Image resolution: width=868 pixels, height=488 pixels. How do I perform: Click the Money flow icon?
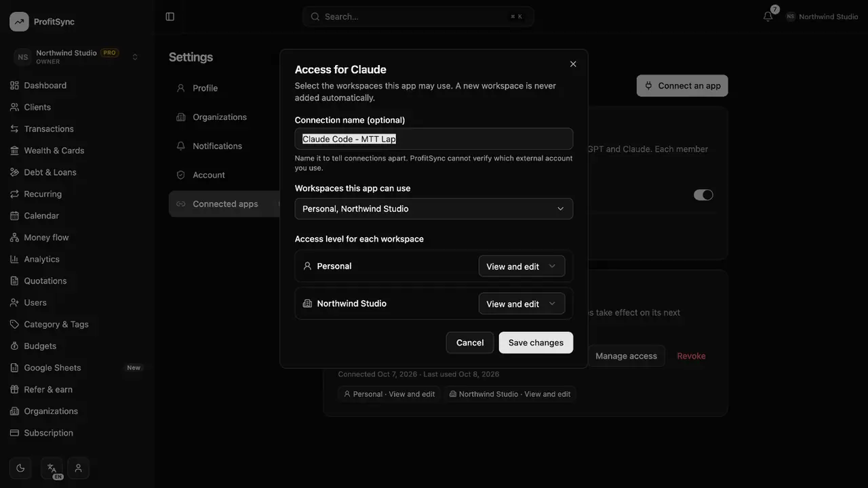[x=14, y=237]
